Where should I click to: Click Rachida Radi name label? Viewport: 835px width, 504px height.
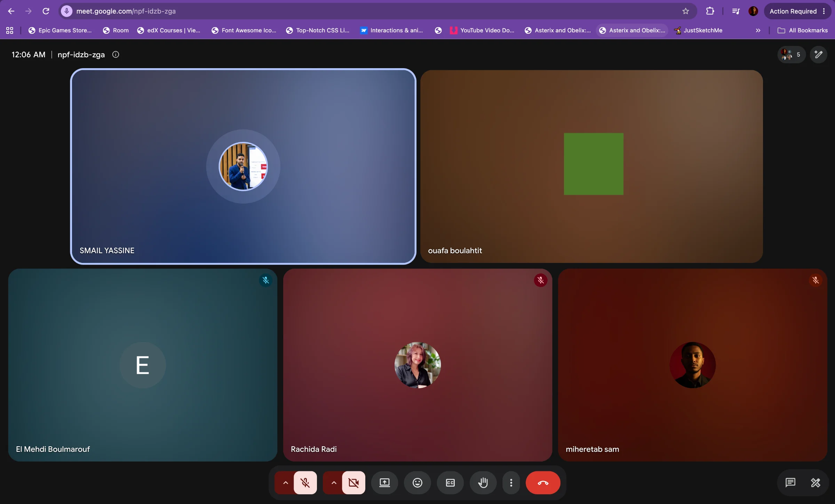tap(314, 449)
